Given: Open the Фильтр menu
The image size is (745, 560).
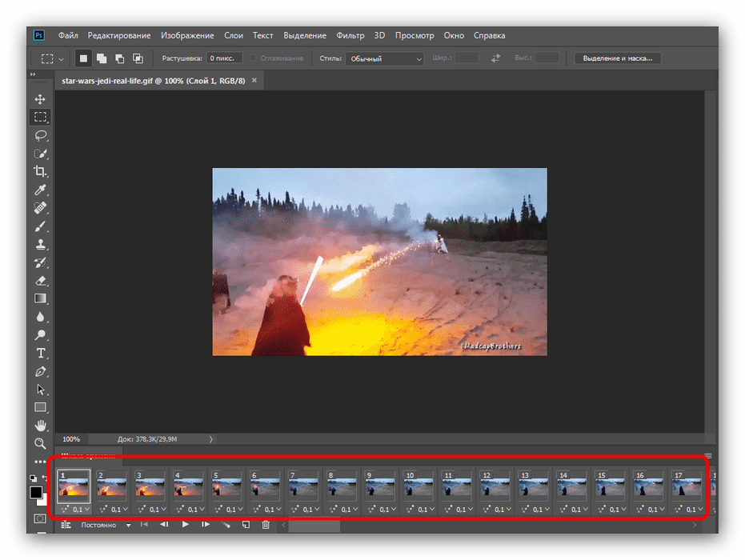Looking at the screenshot, I should [x=350, y=35].
